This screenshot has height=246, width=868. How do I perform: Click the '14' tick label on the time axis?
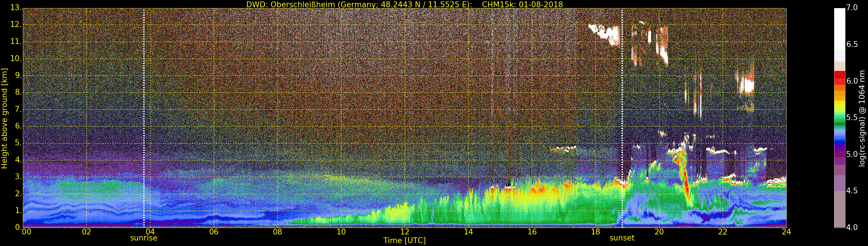[x=468, y=232]
